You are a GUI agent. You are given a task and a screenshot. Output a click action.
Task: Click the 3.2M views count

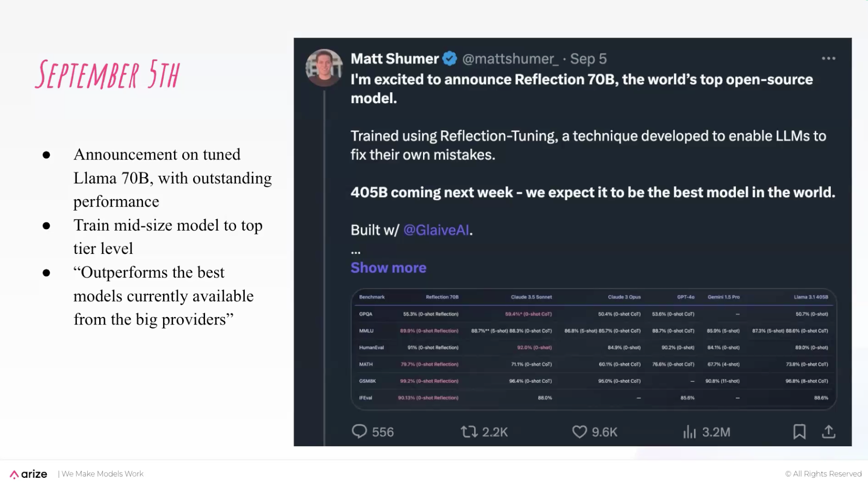[716, 432]
